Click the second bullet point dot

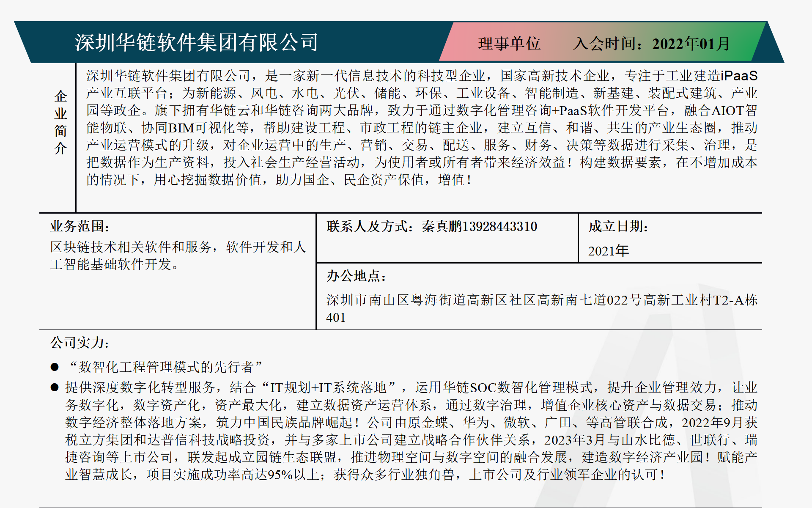[x=55, y=387]
